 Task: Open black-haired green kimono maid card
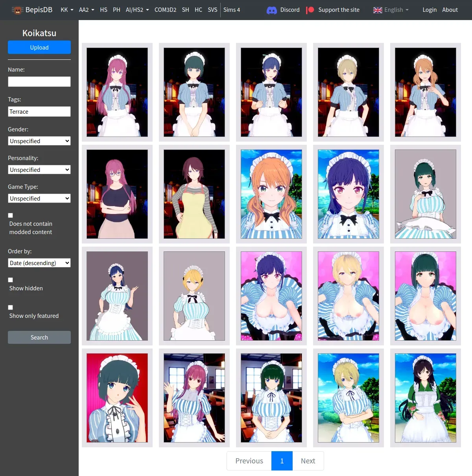[426, 398]
